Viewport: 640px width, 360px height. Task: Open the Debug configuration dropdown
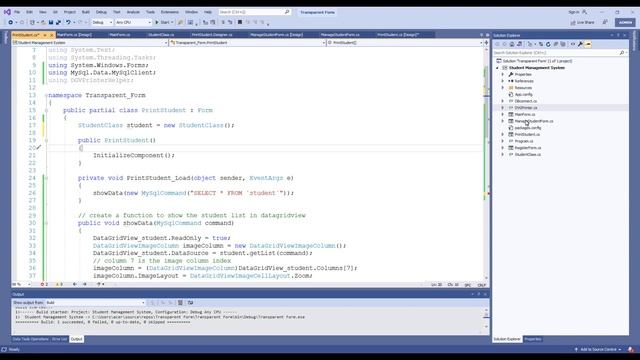(x=102, y=22)
